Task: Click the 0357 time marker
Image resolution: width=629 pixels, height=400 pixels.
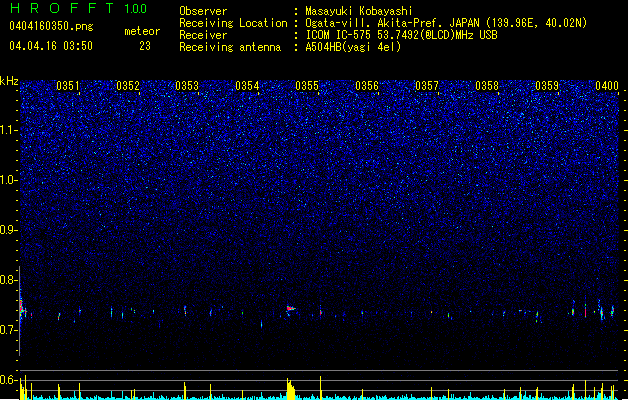Action: [427, 86]
